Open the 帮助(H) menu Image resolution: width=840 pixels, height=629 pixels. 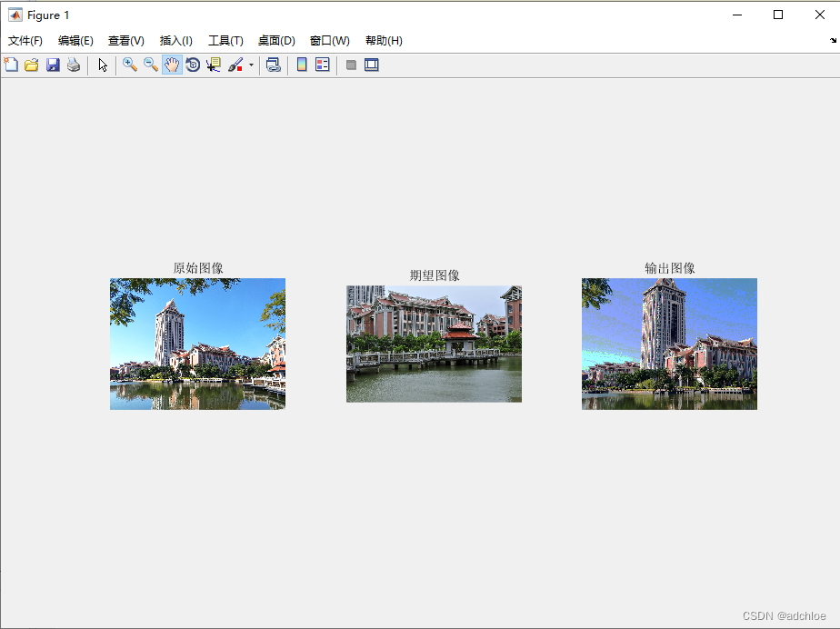(384, 41)
